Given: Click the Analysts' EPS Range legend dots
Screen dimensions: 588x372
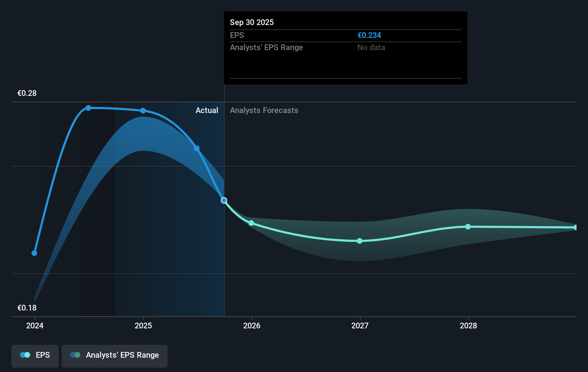Looking at the screenshot, I should click(x=75, y=355).
